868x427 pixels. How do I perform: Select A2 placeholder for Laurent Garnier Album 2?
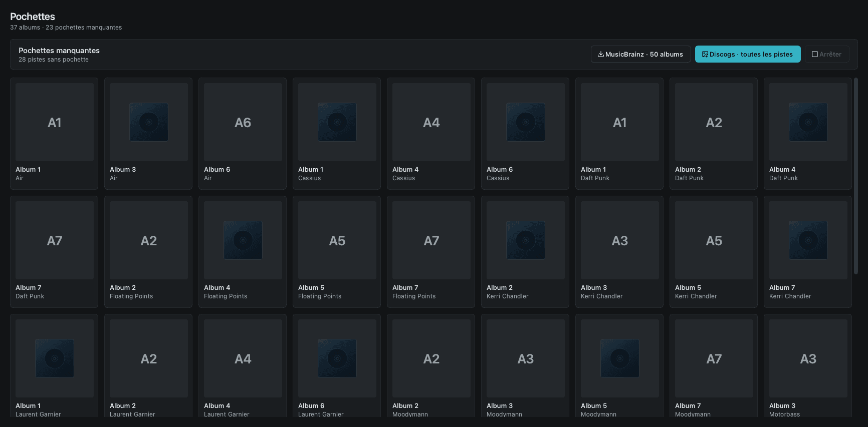click(149, 358)
